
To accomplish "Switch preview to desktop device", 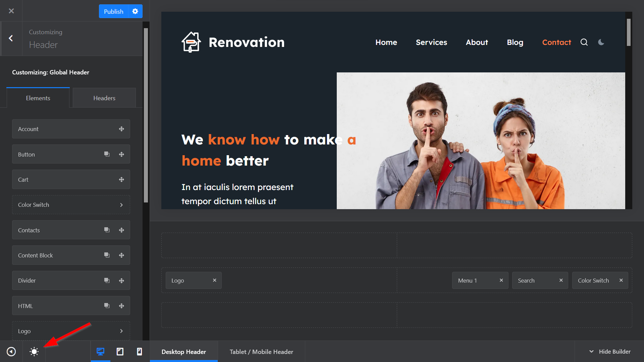I will [100, 352].
